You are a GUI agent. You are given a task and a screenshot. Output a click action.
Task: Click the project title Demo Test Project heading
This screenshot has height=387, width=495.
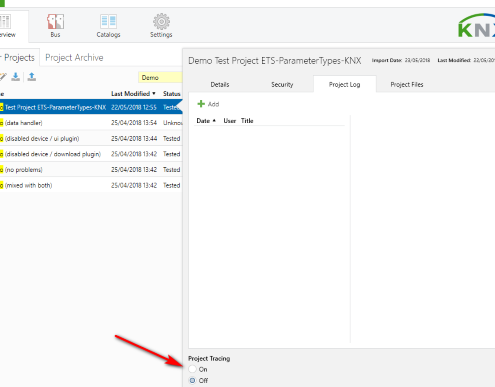tap(275, 61)
